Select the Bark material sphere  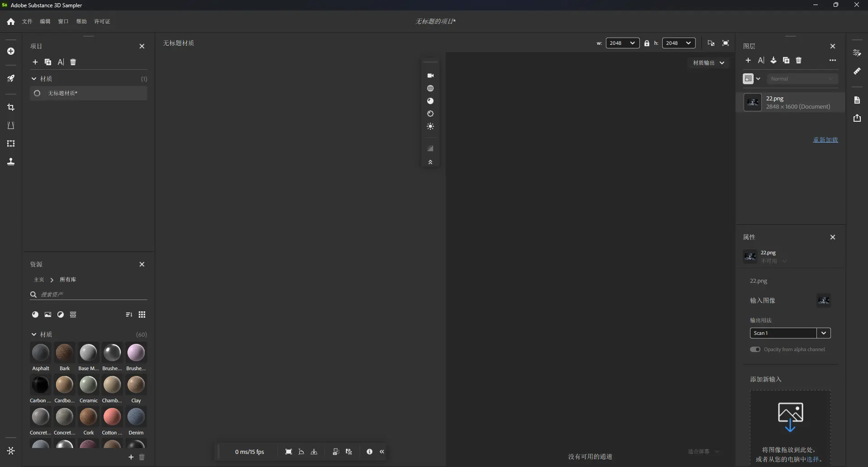[x=65, y=353]
